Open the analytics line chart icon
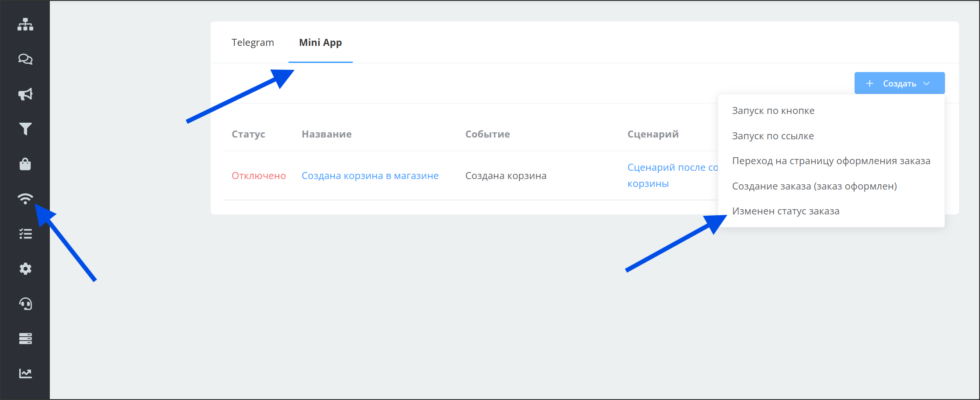 click(25, 373)
